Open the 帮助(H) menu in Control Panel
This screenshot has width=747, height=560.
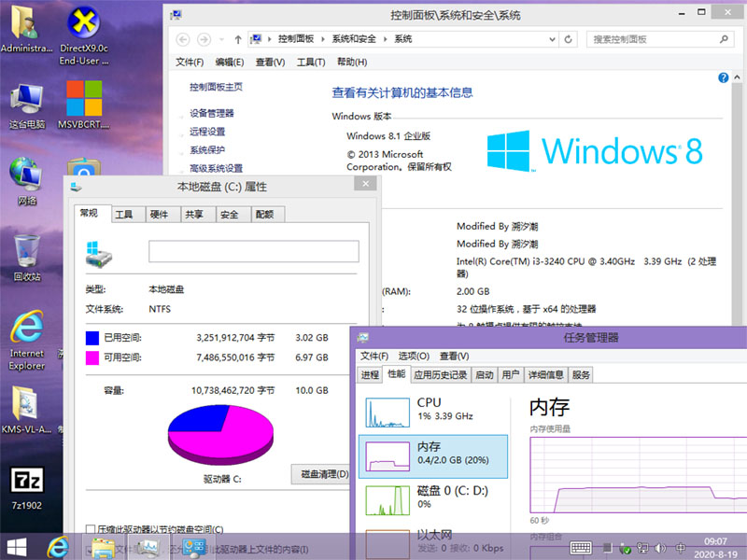352,62
